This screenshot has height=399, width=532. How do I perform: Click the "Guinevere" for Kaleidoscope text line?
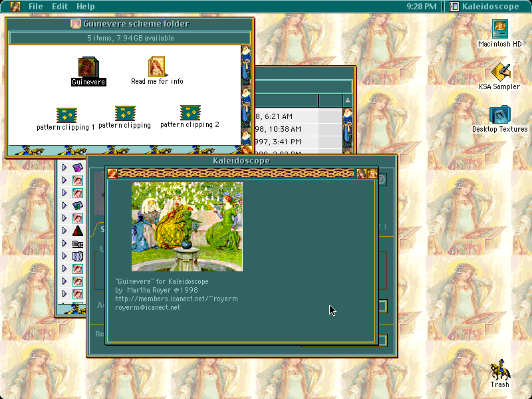click(x=162, y=281)
